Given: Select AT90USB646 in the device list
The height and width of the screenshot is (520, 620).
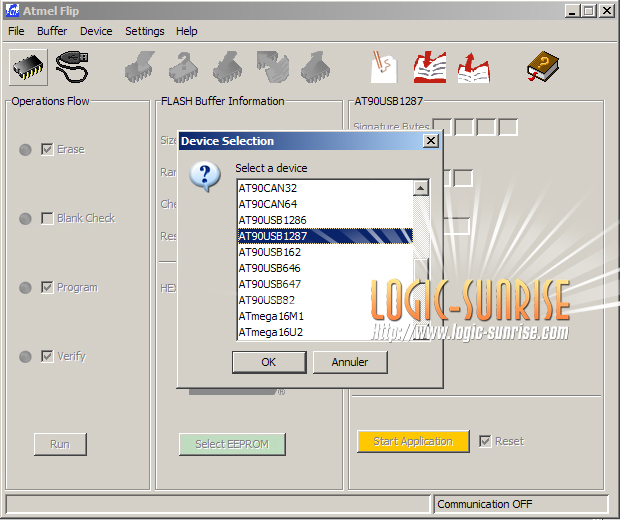Looking at the screenshot, I should (x=325, y=268).
